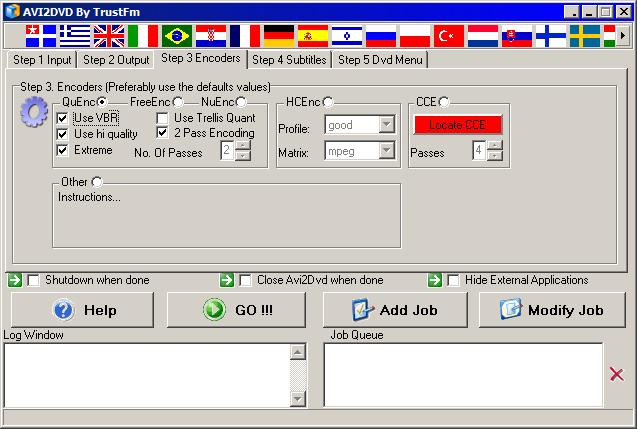Screen dimensions: 637x429
Task: Select the first flag with white star on red
Action: 41,36
